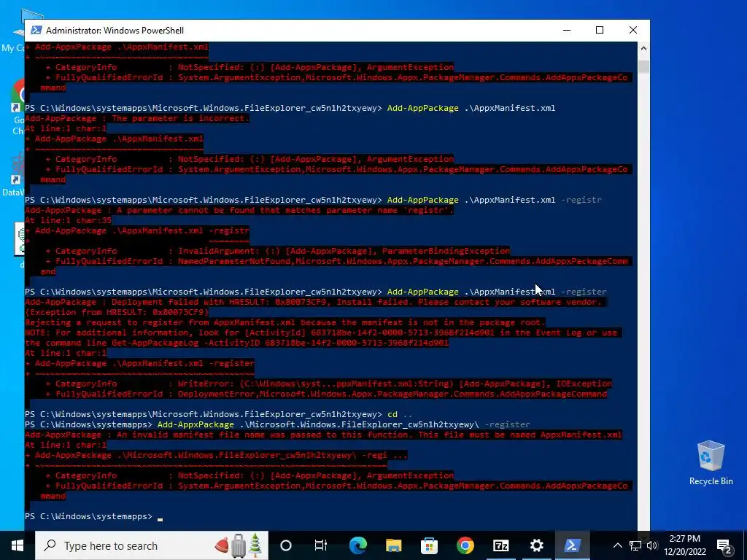
Task: Close the PowerShell window
Action: pos(633,30)
